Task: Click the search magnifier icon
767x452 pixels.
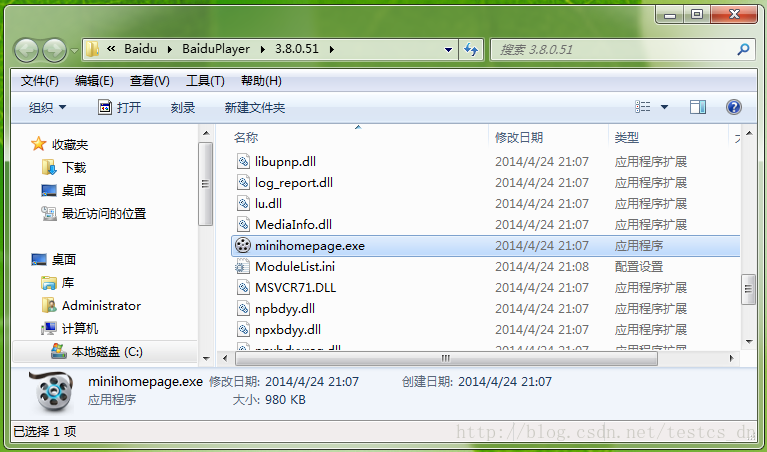Action: pos(743,49)
